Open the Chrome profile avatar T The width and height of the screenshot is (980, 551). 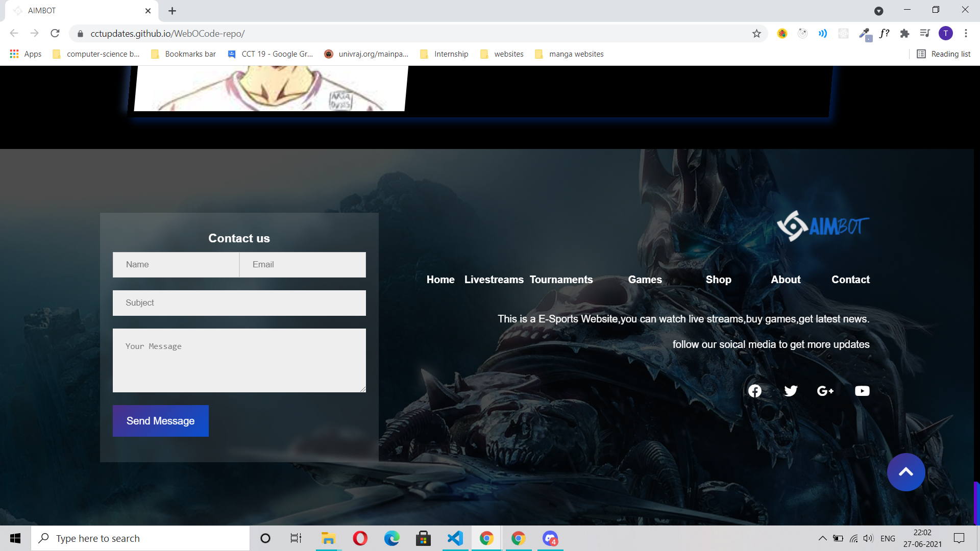click(x=946, y=34)
